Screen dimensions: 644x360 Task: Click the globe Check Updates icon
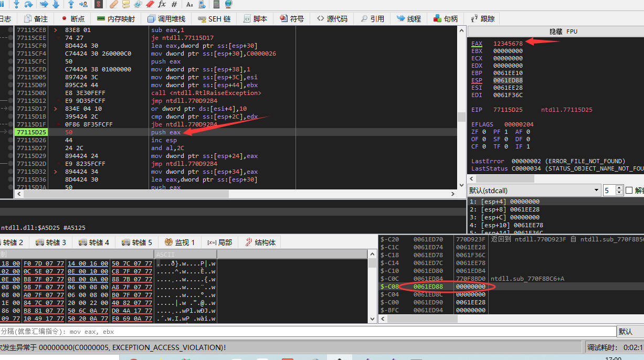229,4
